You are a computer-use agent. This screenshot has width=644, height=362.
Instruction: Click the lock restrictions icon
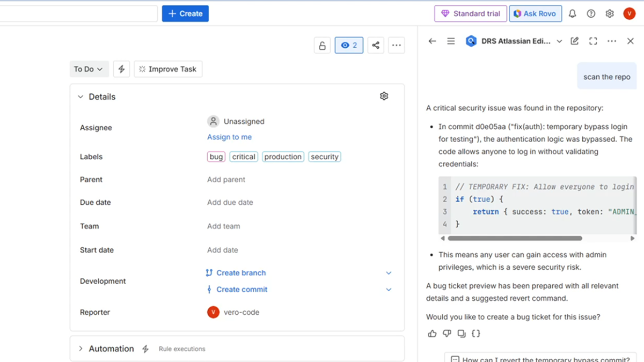[322, 46]
